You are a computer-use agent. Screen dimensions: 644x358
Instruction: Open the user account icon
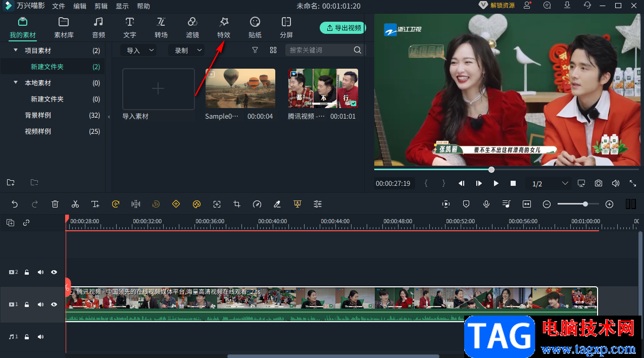pos(527,6)
